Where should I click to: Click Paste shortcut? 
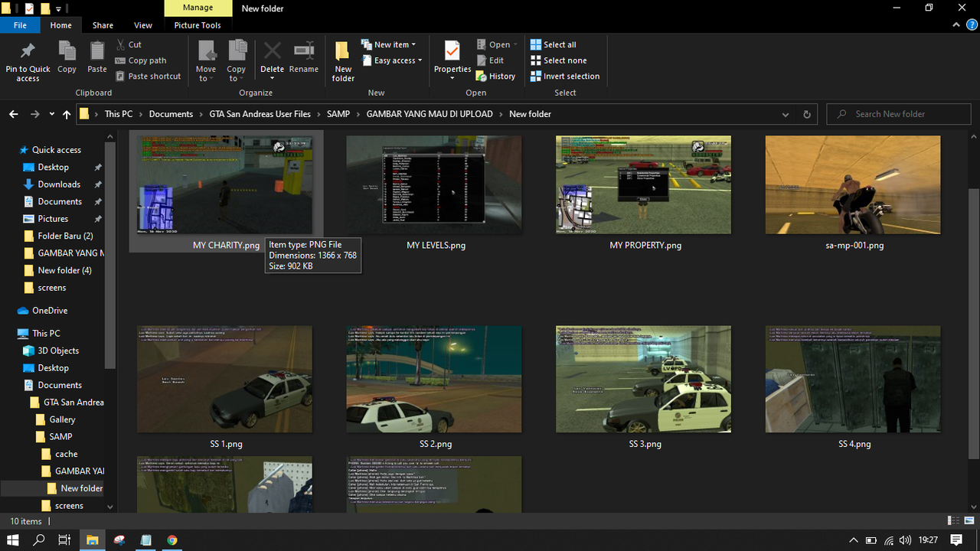(x=149, y=77)
